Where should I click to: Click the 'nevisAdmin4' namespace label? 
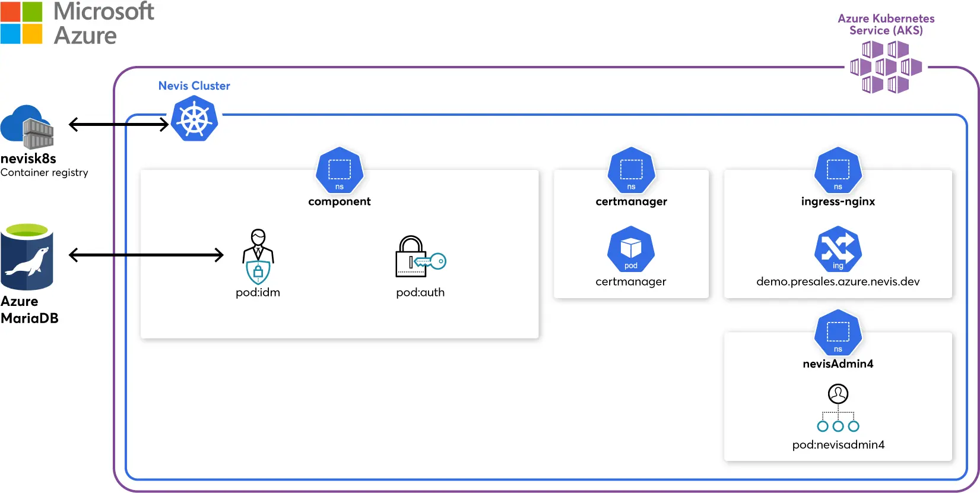coord(838,364)
